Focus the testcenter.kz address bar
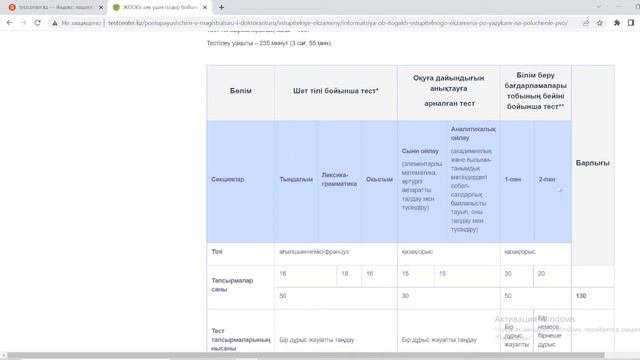Image resolution: width=640 pixels, height=360 pixels. [338, 23]
